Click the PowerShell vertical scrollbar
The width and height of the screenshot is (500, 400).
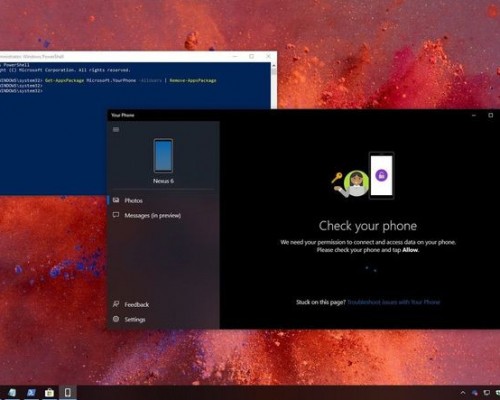[274, 85]
